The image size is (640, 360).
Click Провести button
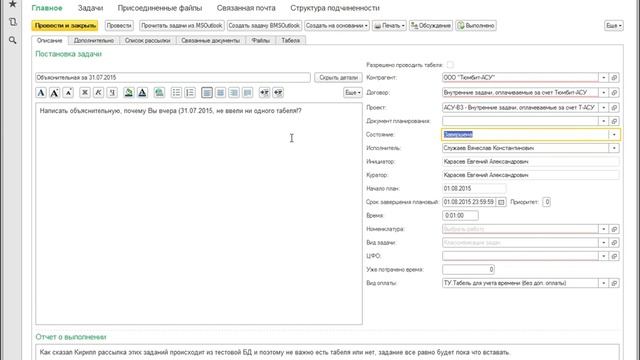tap(119, 25)
